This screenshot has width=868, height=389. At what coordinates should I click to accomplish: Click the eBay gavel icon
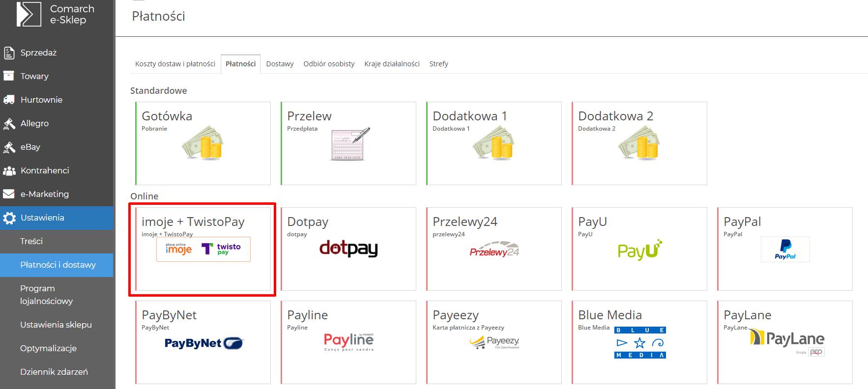point(9,147)
